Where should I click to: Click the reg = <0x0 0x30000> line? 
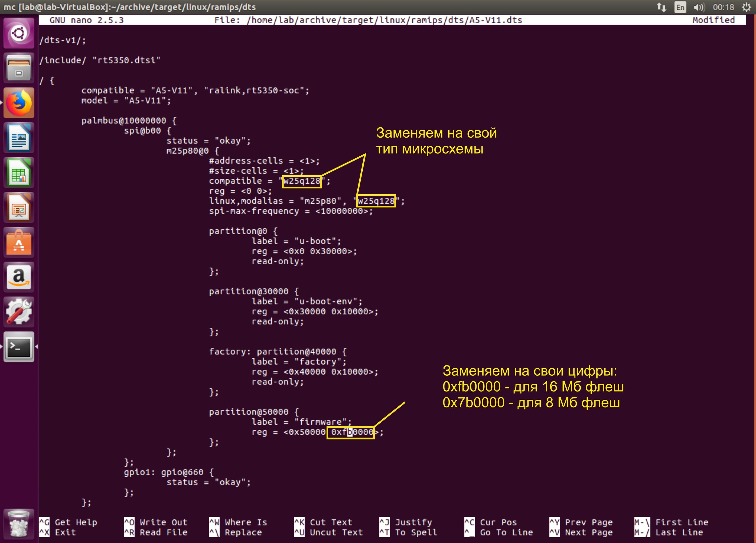click(304, 251)
